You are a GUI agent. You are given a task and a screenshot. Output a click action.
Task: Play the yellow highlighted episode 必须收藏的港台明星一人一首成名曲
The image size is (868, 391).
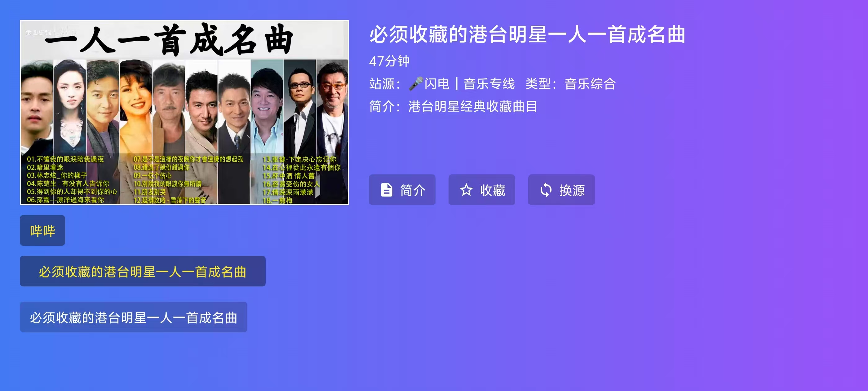click(143, 271)
